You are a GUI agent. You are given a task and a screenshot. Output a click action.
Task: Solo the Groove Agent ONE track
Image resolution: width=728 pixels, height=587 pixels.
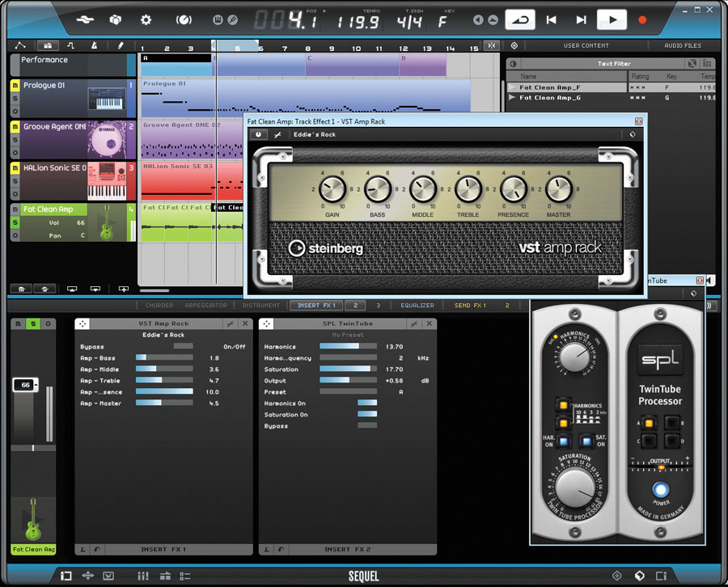pos(15,140)
